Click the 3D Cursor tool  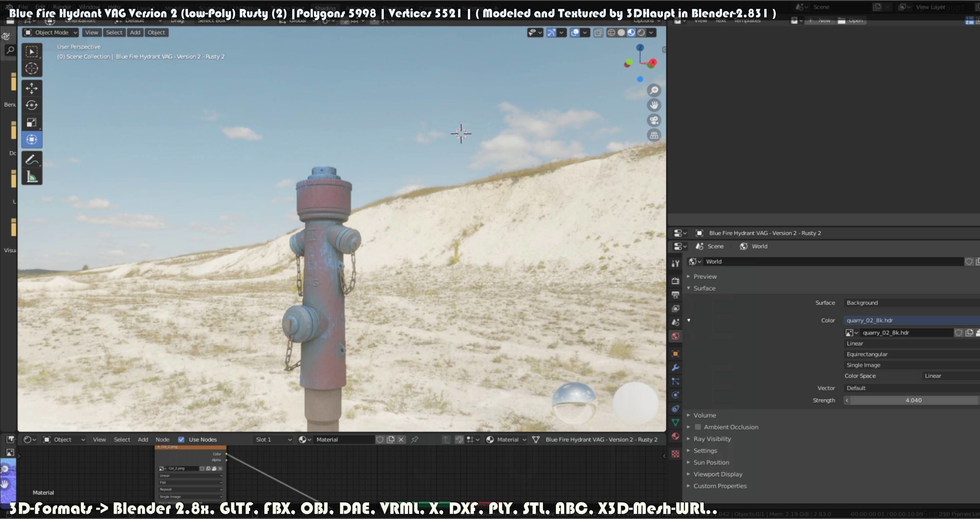click(x=32, y=68)
